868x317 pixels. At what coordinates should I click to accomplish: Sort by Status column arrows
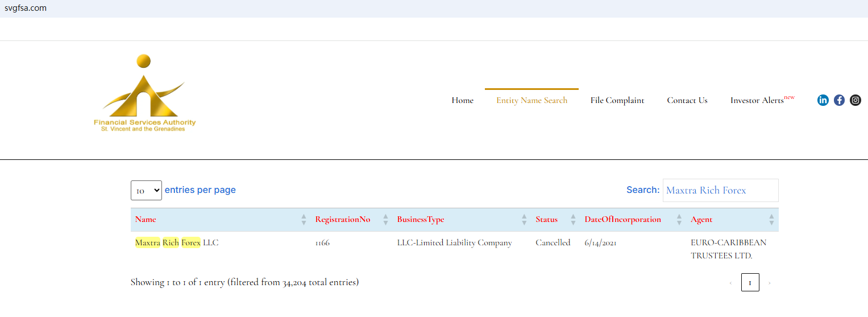click(x=573, y=220)
